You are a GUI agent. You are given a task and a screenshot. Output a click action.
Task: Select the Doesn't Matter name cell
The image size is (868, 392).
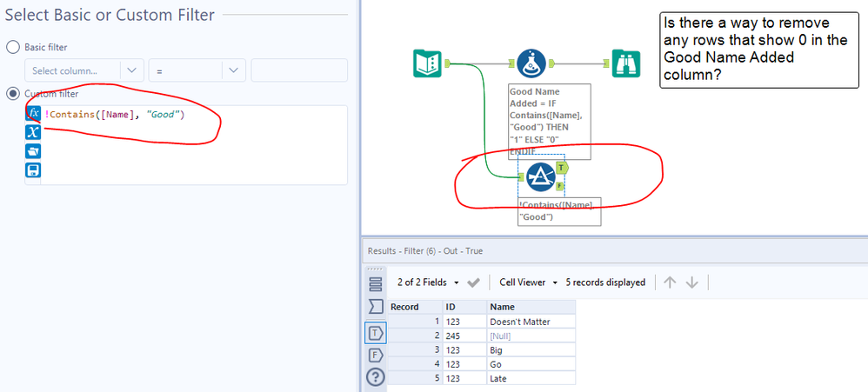click(x=531, y=322)
